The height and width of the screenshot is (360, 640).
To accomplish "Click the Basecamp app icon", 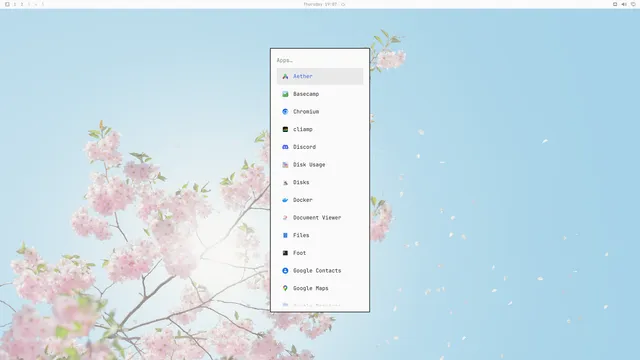I will pos(285,94).
